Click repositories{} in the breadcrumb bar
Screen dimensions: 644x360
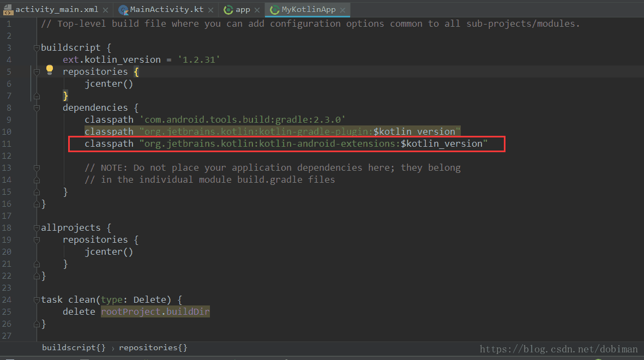tap(153, 347)
